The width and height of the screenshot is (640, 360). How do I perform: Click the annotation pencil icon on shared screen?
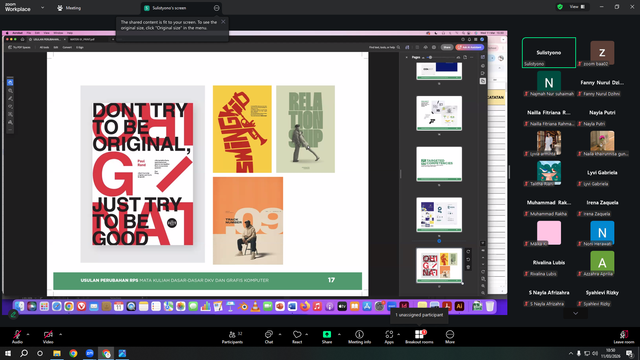pos(13,314)
